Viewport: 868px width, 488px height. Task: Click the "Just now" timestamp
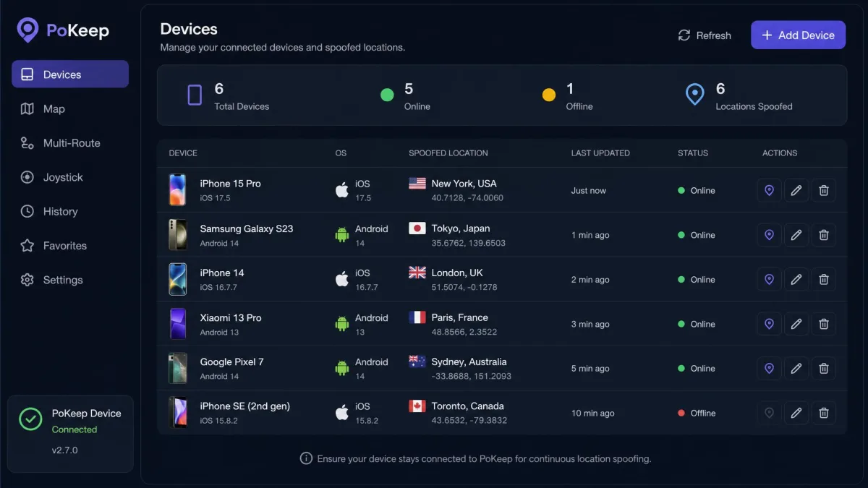[589, 191]
